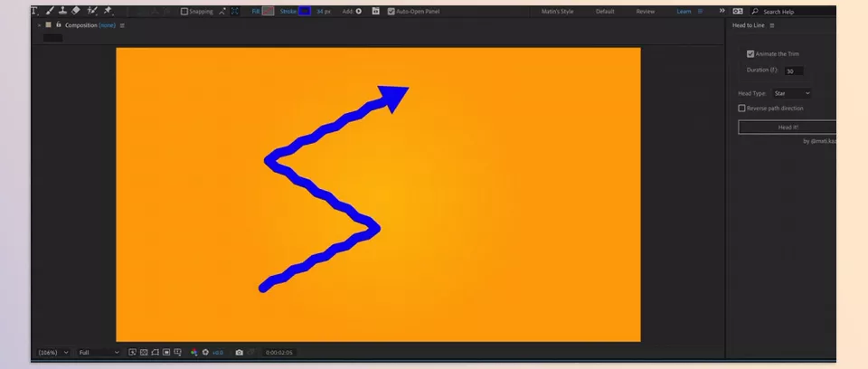Select the Type tool

click(x=34, y=11)
